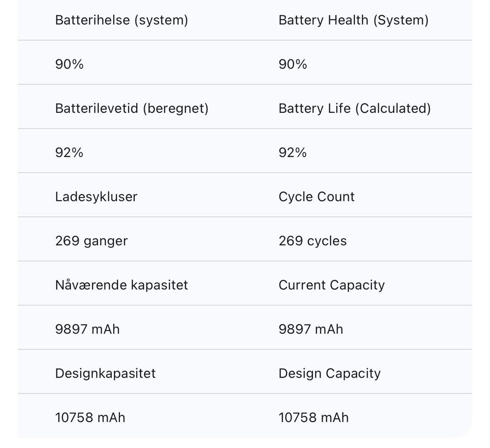Select the Norwegian-column 10758 mAh value

(x=90, y=417)
